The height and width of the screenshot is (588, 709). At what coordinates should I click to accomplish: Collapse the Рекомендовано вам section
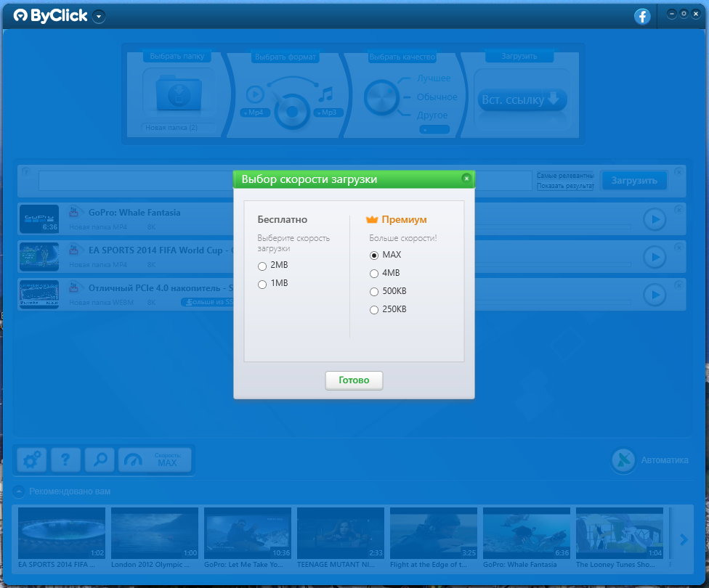(x=18, y=491)
